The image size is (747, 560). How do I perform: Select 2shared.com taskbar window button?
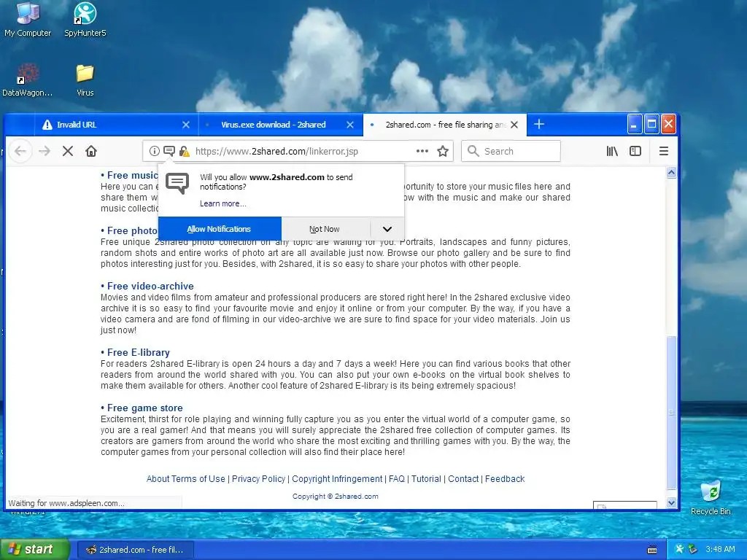pos(136,550)
